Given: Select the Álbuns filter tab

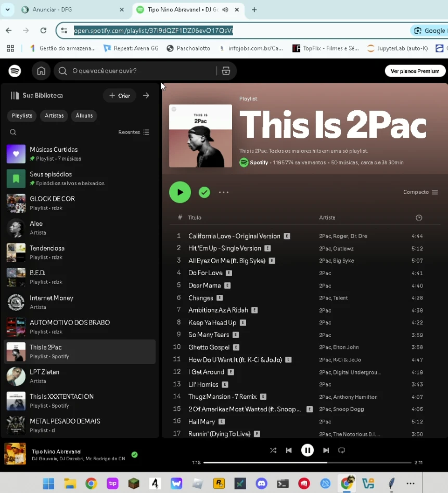Looking at the screenshot, I should [84, 115].
